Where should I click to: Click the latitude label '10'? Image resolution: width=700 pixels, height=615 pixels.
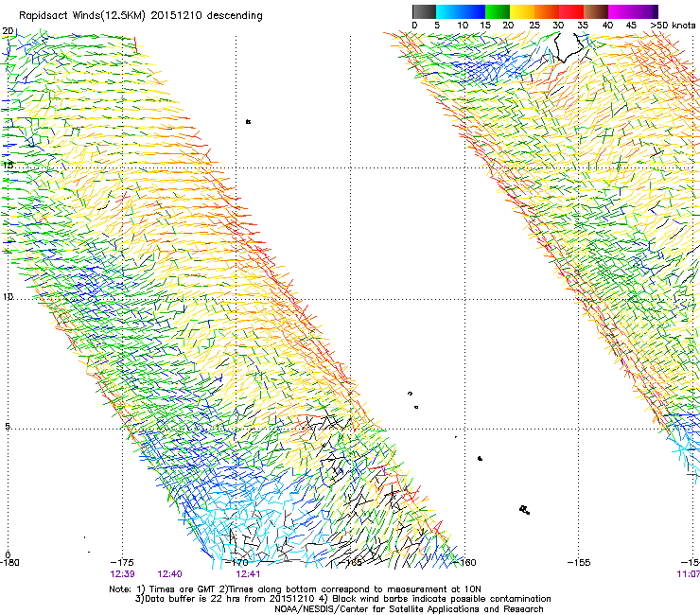pyautogui.click(x=8, y=297)
